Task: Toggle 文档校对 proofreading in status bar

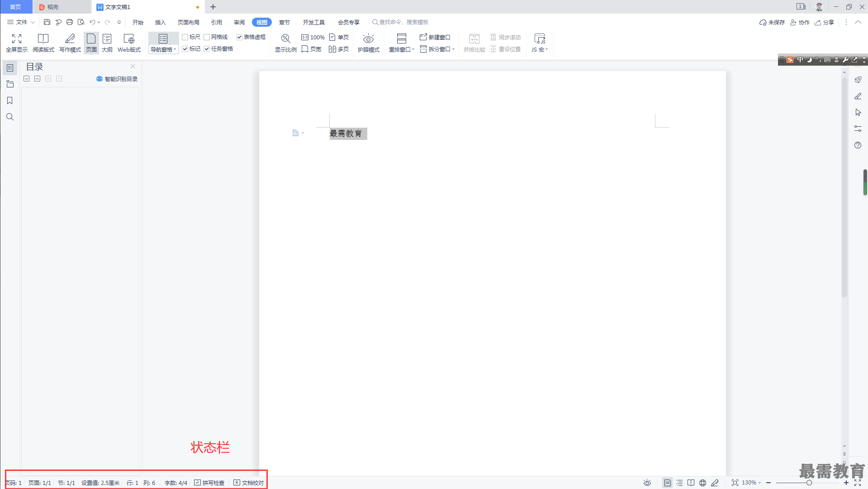Action: tap(248, 483)
